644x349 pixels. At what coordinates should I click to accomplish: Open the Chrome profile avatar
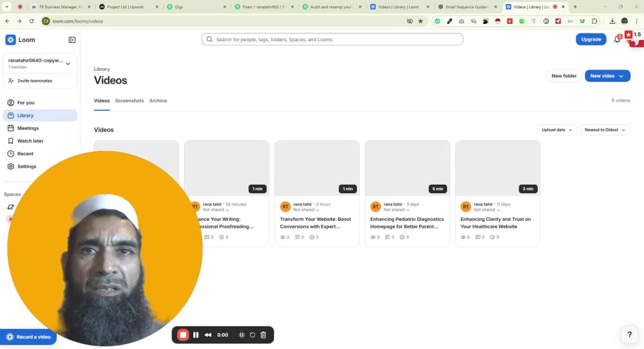point(624,21)
